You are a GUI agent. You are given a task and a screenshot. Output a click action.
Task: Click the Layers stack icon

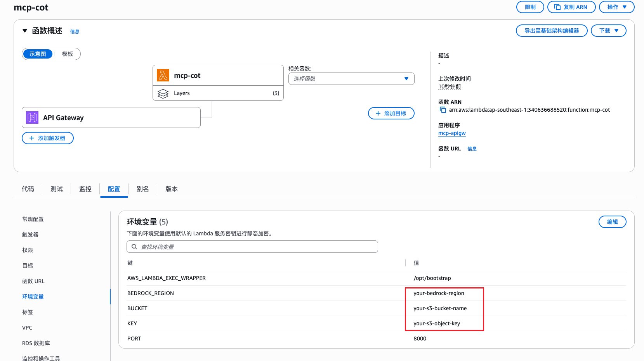pos(163,93)
